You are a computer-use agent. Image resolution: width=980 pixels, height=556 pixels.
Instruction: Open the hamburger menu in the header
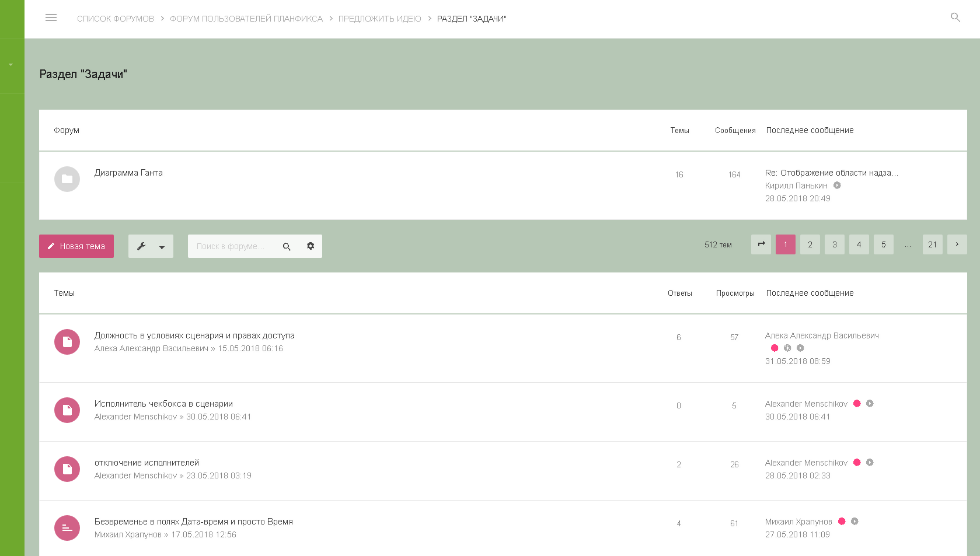point(51,18)
